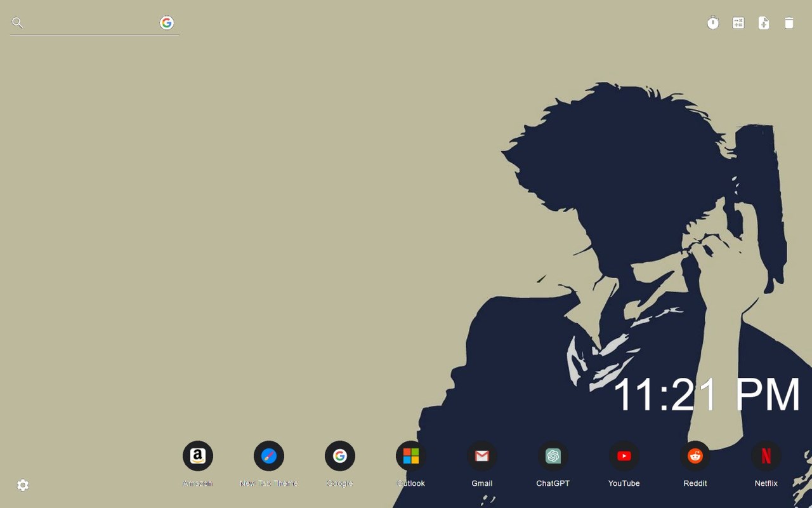Open the calculator tool
This screenshot has height=508, width=812.
click(x=738, y=23)
